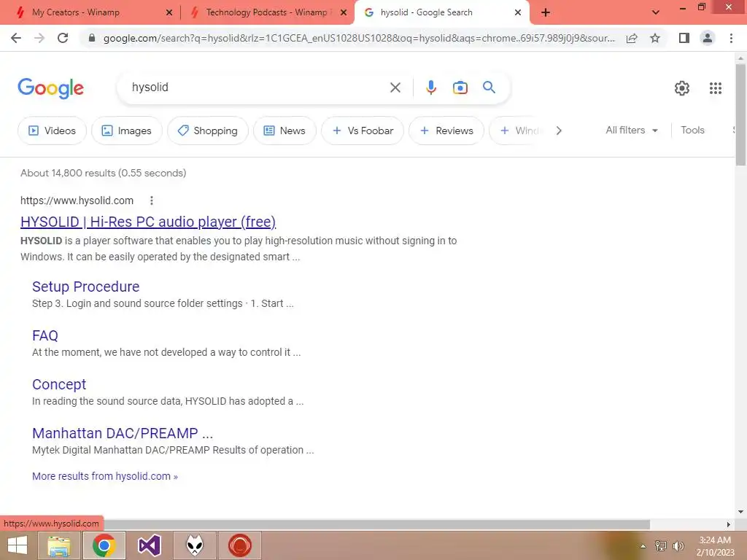747x560 pixels.
Task: Open the FAQ sublink
Action: (x=44, y=335)
